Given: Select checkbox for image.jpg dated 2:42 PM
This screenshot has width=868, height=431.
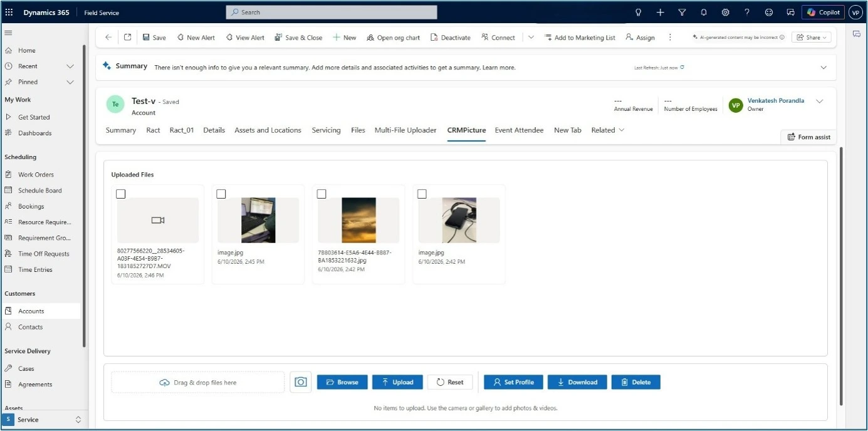Looking at the screenshot, I should (422, 194).
